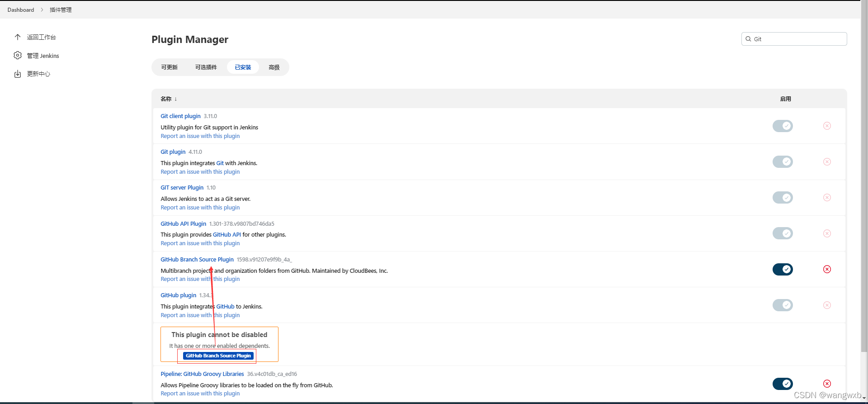Click the search magnifier icon in filter box
Viewport: 868px width, 404px height.
pos(748,39)
